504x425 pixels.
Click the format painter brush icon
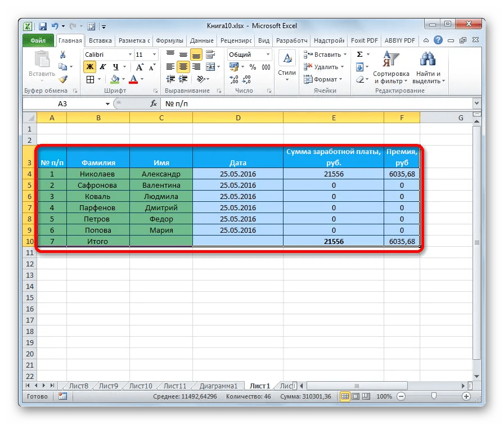coord(63,79)
